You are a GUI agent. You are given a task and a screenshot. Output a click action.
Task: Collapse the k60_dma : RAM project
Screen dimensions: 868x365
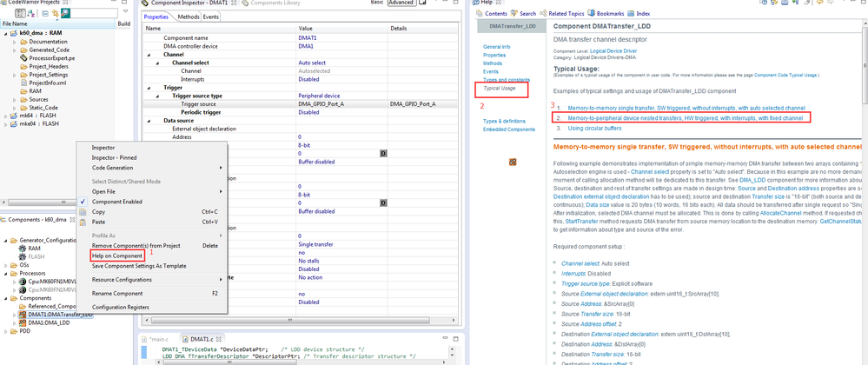pyautogui.click(x=6, y=33)
